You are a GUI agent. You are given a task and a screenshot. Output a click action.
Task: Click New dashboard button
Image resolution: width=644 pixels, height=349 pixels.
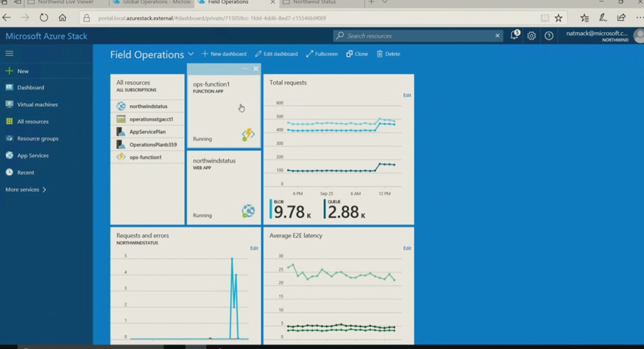click(224, 54)
